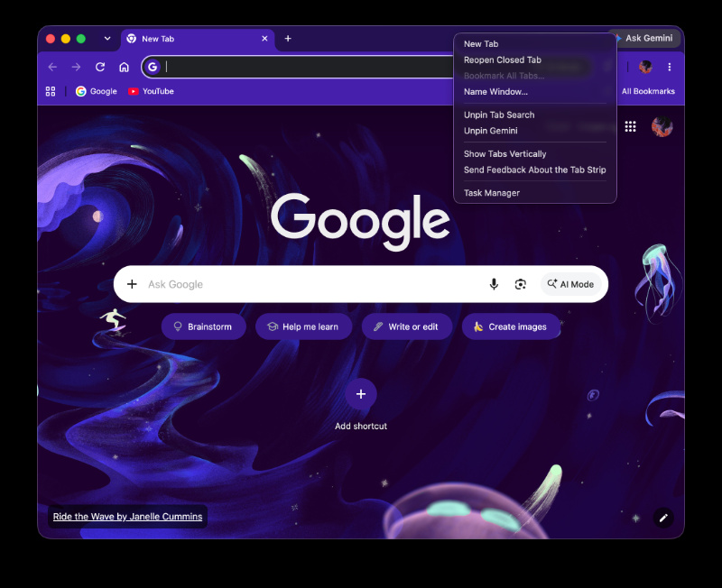
Task: Start voice search with microphone icon
Action: point(494,284)
